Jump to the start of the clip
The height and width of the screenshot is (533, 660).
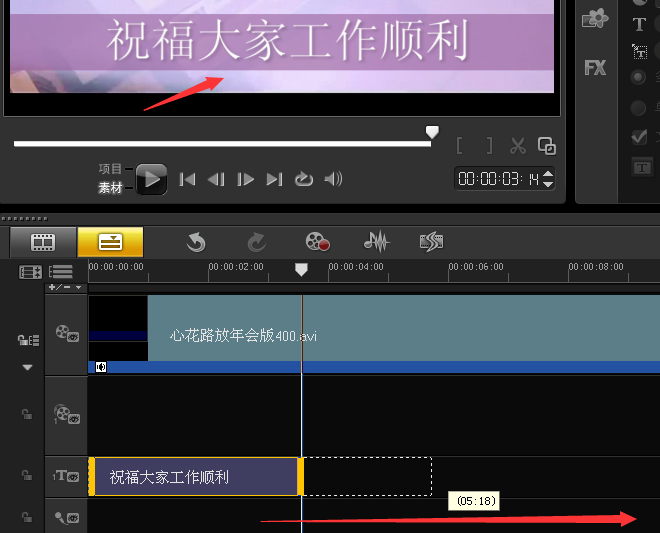[x=187, y=179]
